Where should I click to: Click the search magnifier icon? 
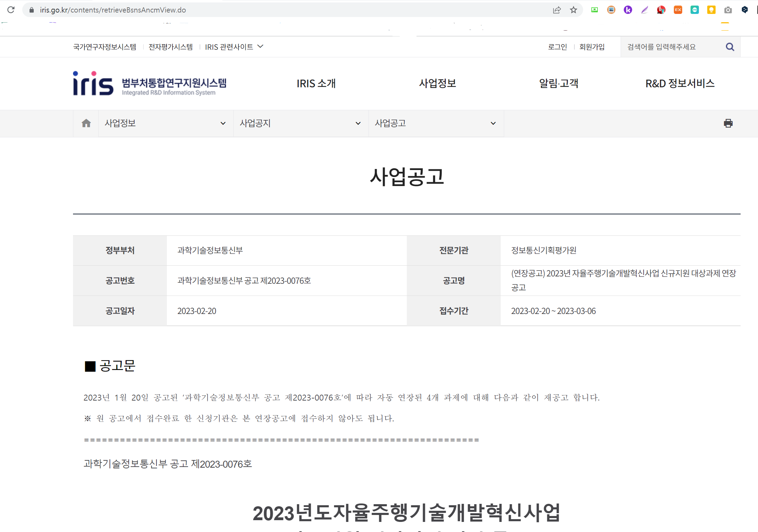tap(730, 47)
